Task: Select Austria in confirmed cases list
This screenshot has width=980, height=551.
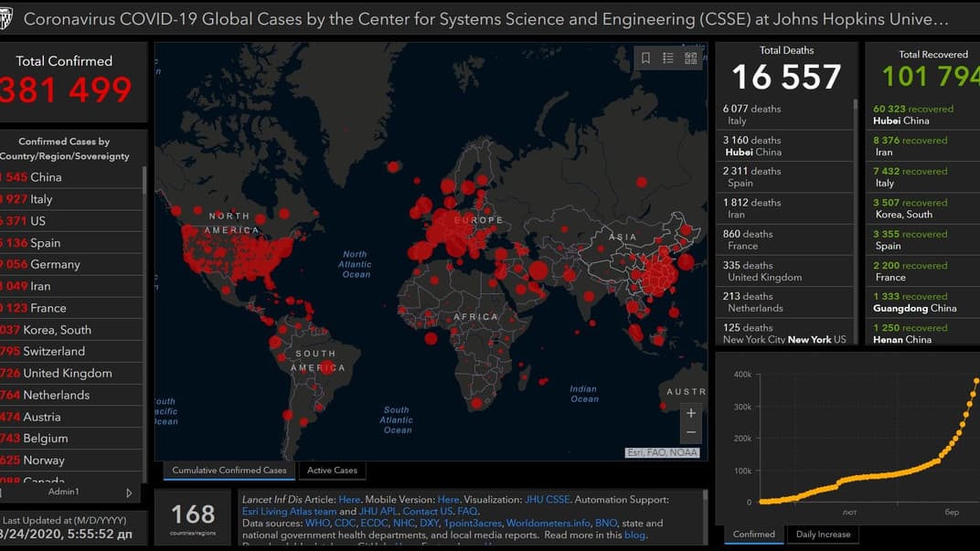Action: click(71, 417)
